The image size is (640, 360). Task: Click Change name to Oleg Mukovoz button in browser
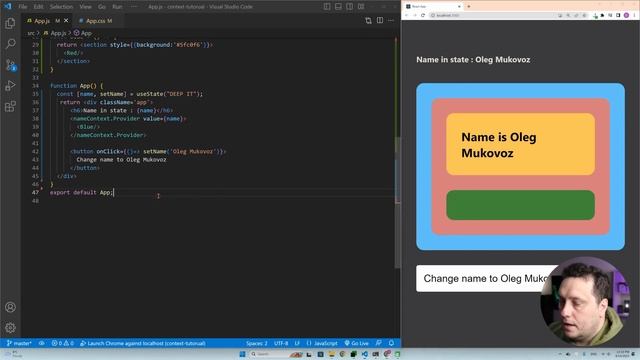[x=487, y=278]
